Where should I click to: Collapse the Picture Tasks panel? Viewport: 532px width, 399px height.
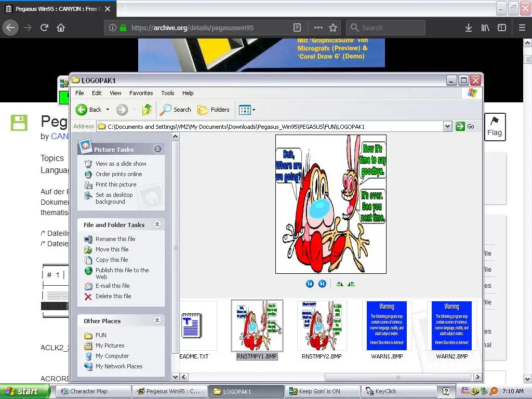coord(158,149)
